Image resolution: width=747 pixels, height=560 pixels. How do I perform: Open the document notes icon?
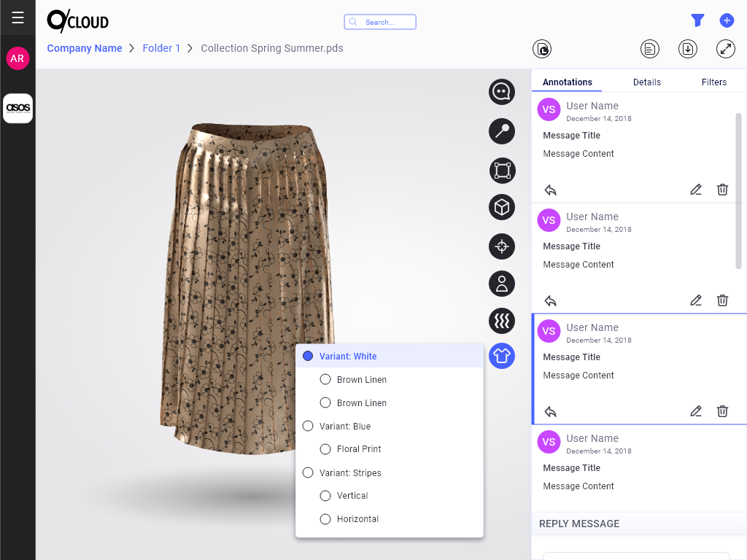649,49
